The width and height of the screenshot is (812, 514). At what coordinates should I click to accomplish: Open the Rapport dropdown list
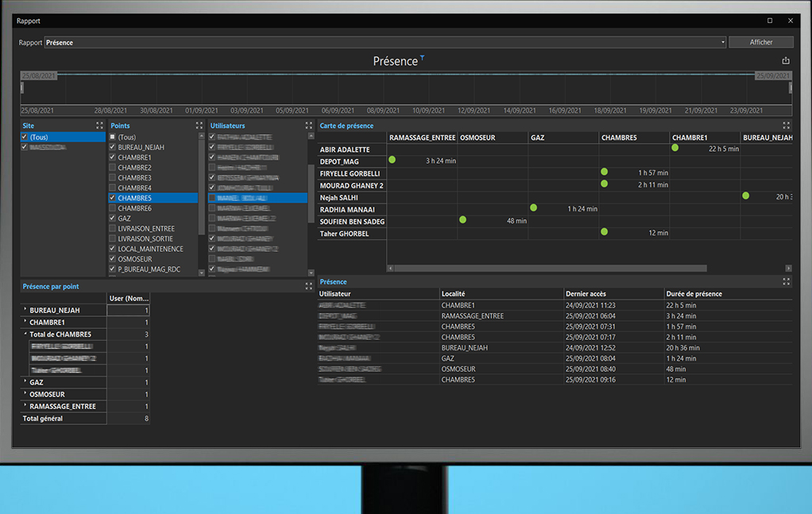pos(723,43)
